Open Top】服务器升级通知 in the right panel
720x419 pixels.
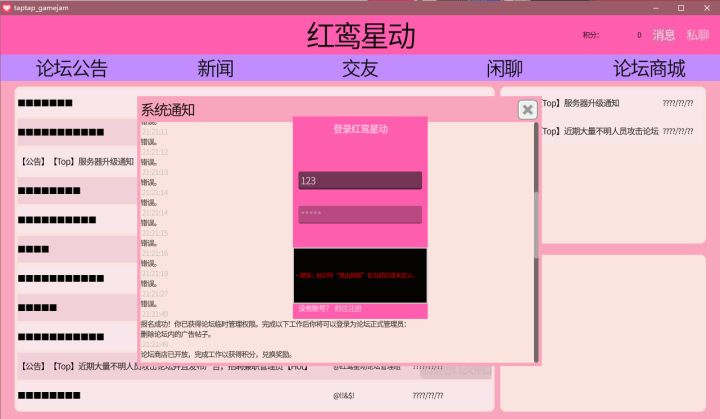tap(581, 103)
